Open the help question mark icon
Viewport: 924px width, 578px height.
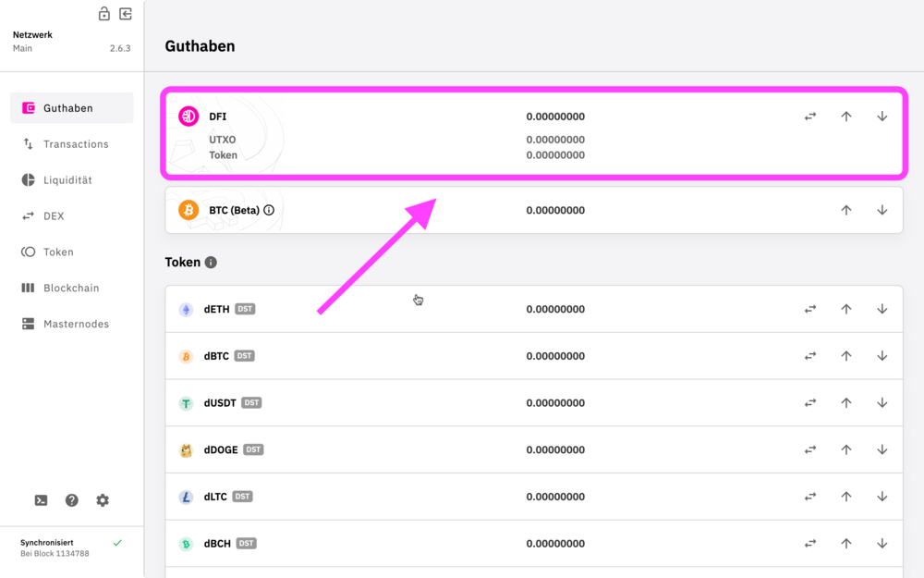click(x=72, y=500)
